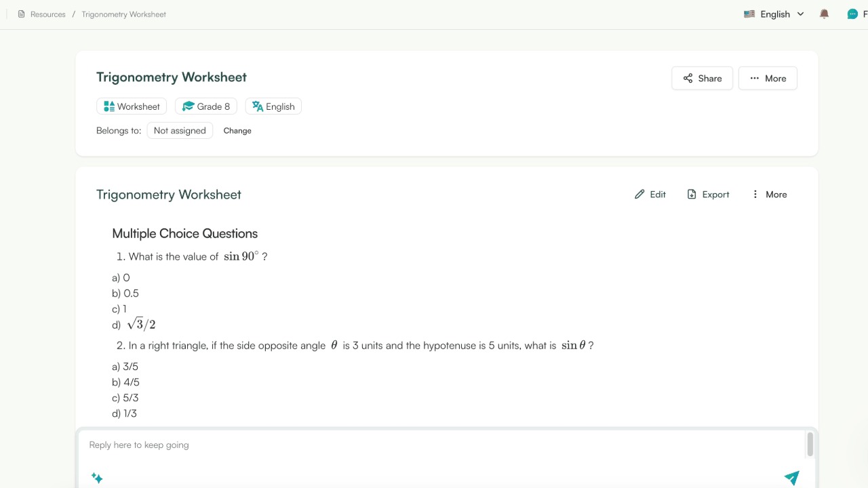Click the Worksheet badge icon

tap(109, 106)
